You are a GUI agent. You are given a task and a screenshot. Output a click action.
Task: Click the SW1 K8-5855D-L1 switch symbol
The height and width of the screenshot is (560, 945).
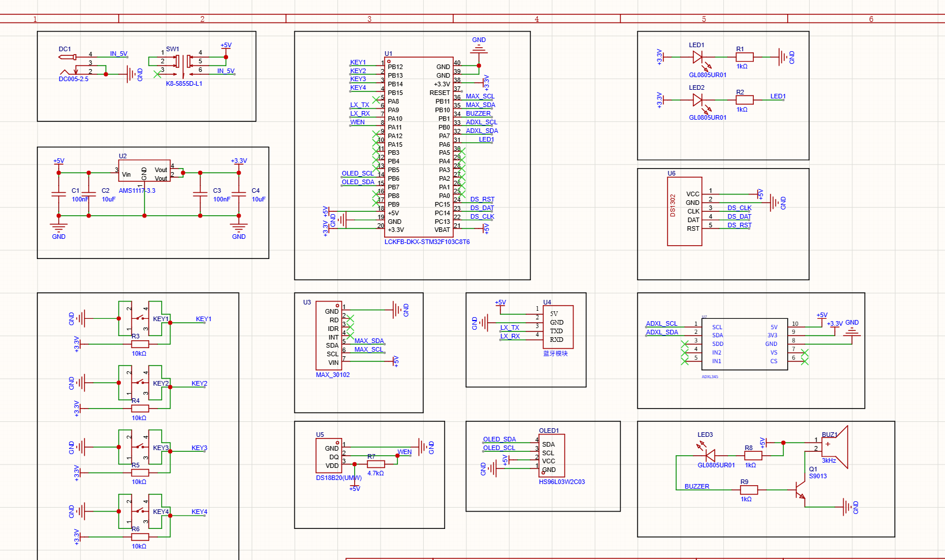click(183, 64)
